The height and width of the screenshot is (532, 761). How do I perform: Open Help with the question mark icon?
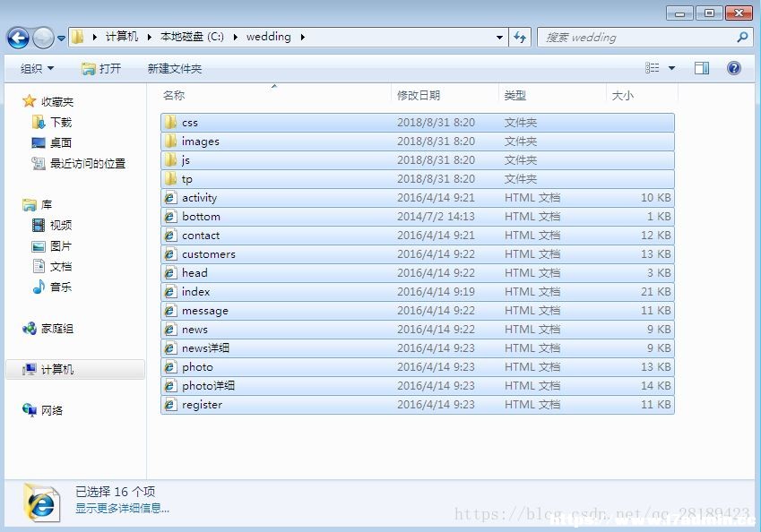point(734,68)
